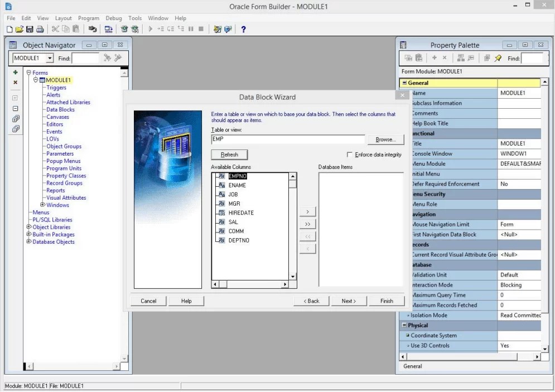Click red X Delete icon in Object Navigator
The height and width of the screenshot is (392, 555).
coord(15,82)
